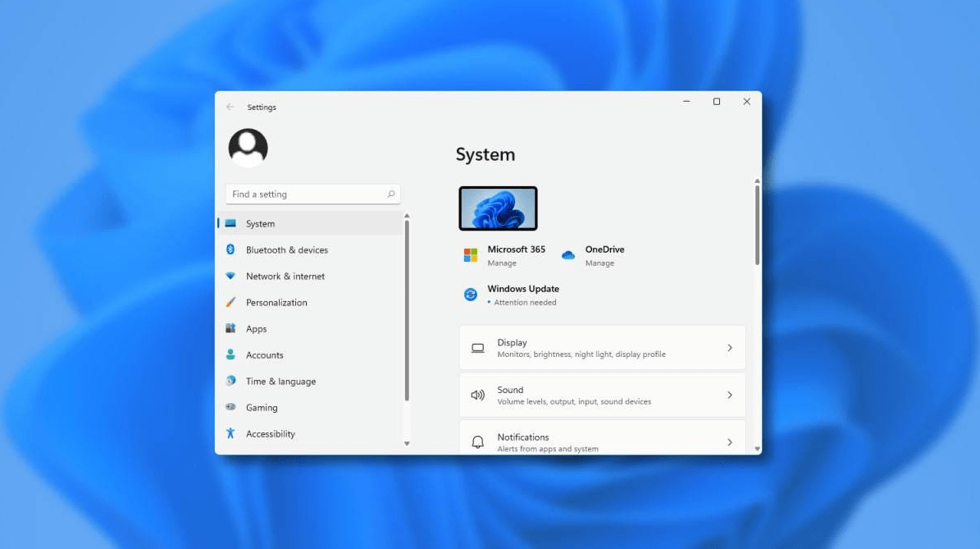980x549 pixels.
Task: Select Personalization in sidebar
Action: (x=311, y=302)
